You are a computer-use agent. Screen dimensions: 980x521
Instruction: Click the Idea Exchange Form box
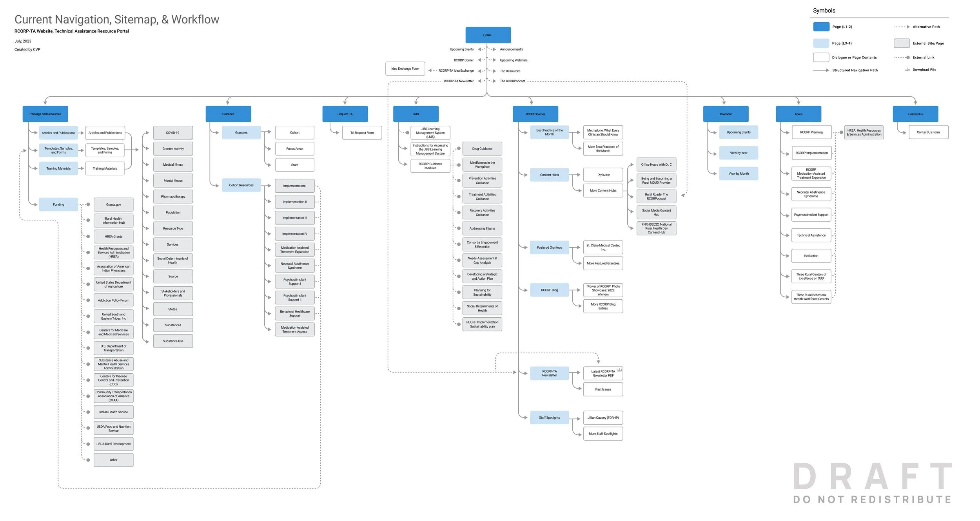405,69
